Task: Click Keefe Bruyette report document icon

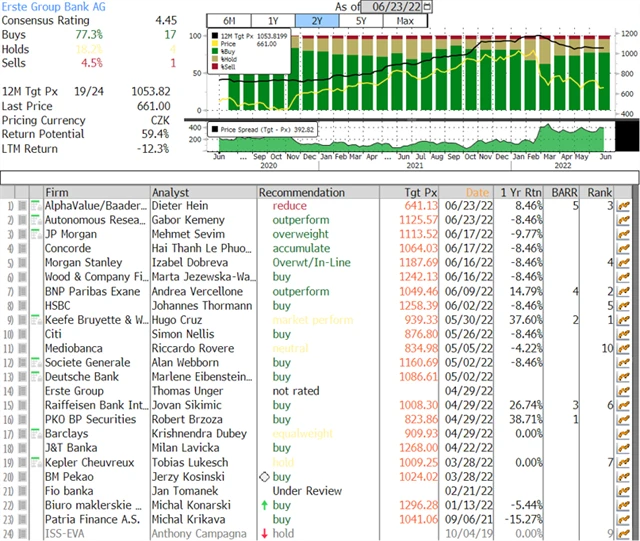Action: click(35, 320)
